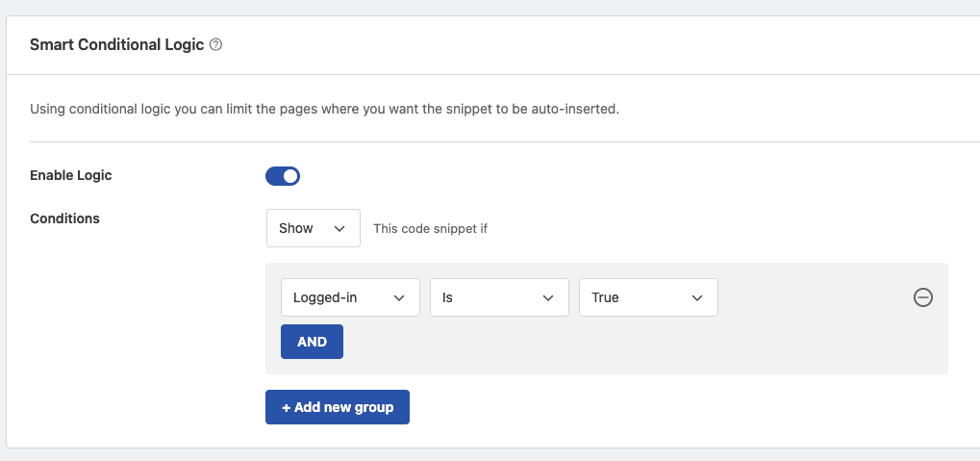Open the Is operator dropdown

[x=499, y=297]
